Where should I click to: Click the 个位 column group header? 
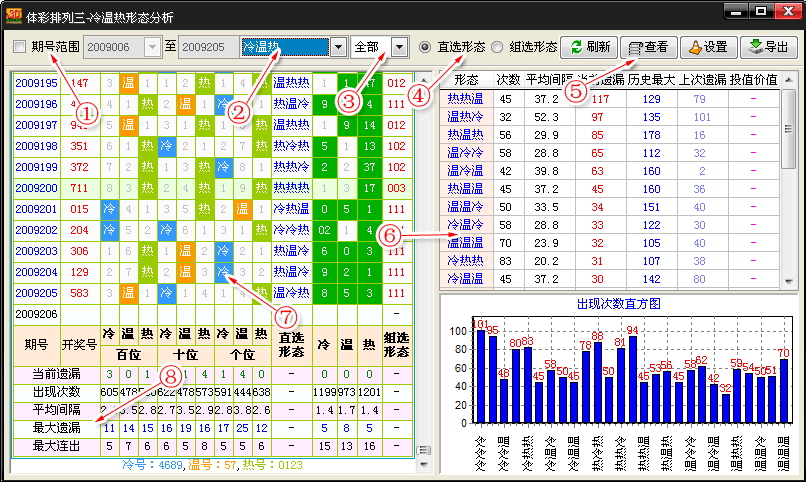coord(242,355)
